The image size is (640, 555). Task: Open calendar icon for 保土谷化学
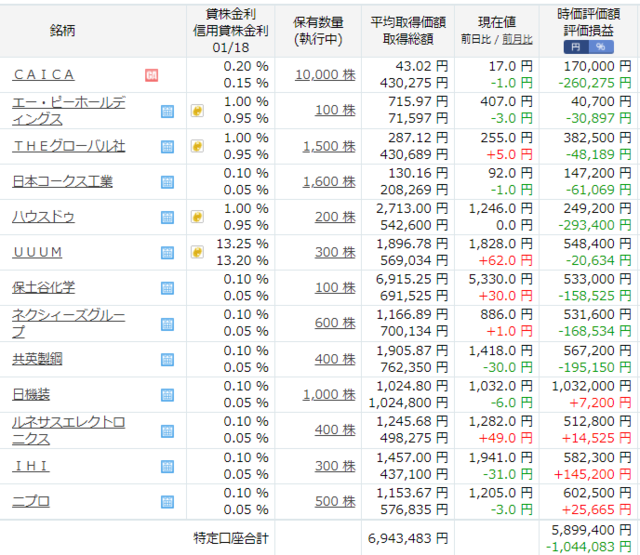(167, 288)
